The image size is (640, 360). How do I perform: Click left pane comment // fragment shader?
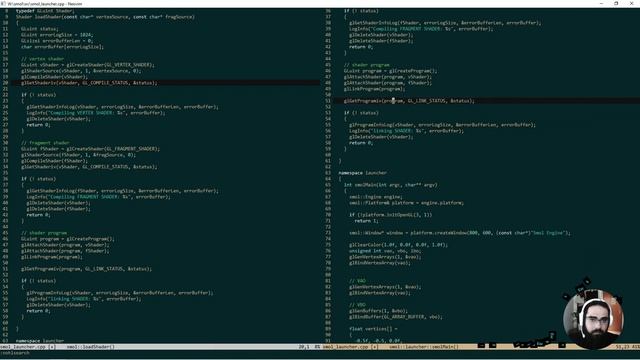45,143
